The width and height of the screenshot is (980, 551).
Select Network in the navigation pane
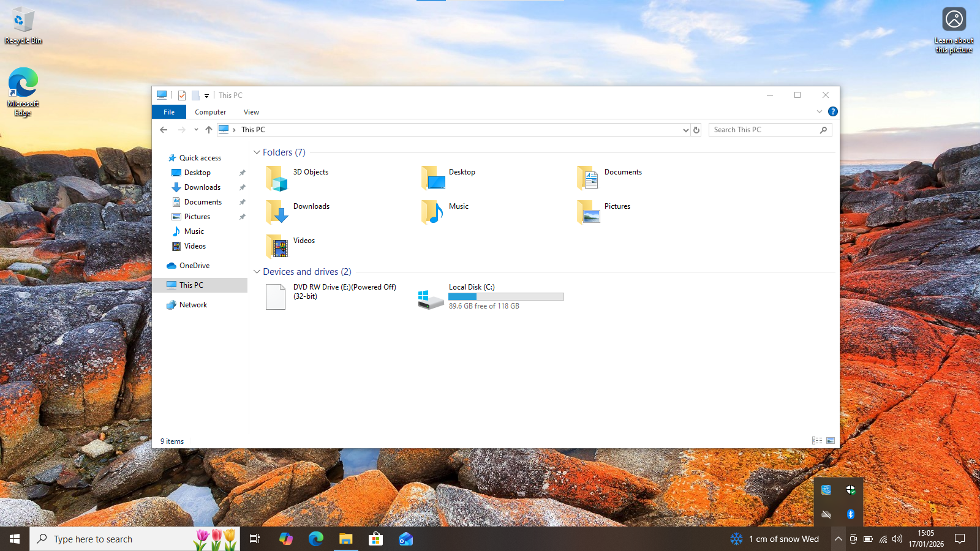coord(193,305)
